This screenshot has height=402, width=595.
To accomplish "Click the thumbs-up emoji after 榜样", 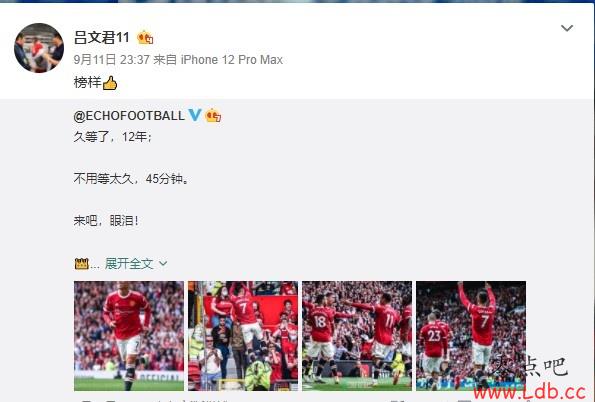I will (110, 83).
